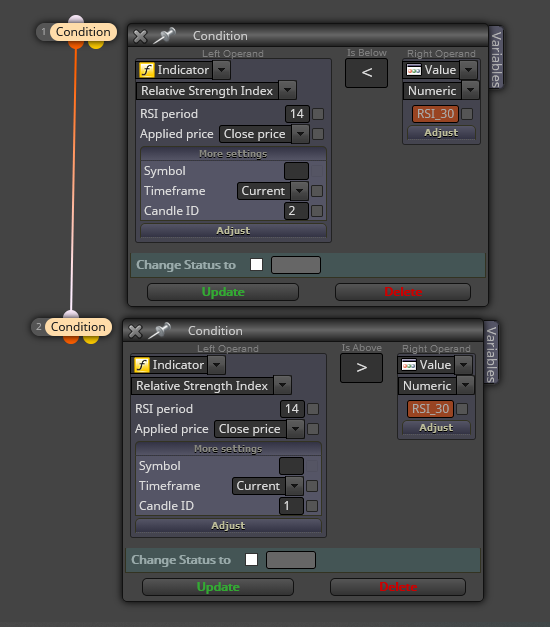Viewport: 550px width, 627px height.
Task: Toggle RSI_30 checkbox in first condition
Action: 467,114
